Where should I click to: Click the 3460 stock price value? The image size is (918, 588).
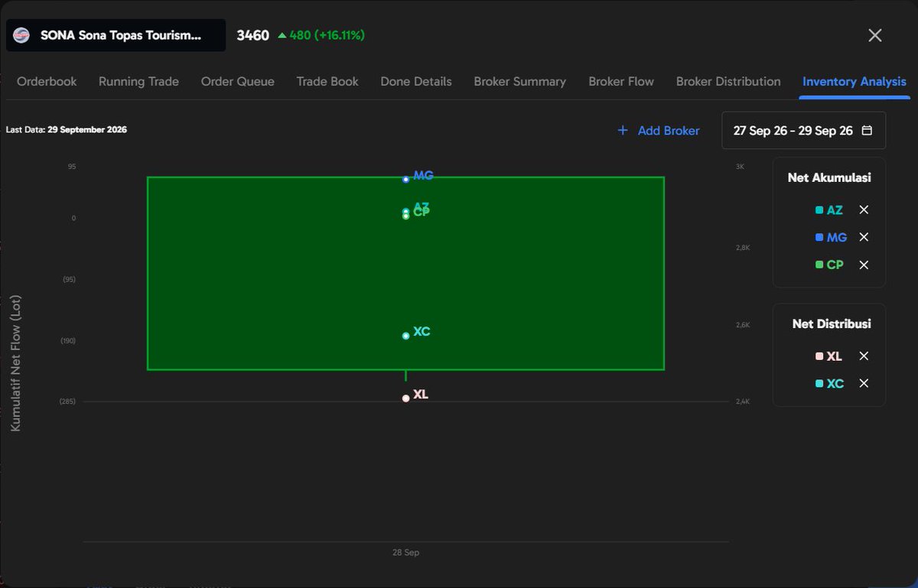click(x=252, y=35)
